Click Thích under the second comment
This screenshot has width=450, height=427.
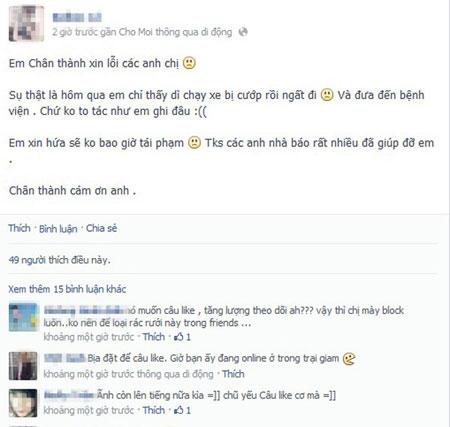pos(233,374)
